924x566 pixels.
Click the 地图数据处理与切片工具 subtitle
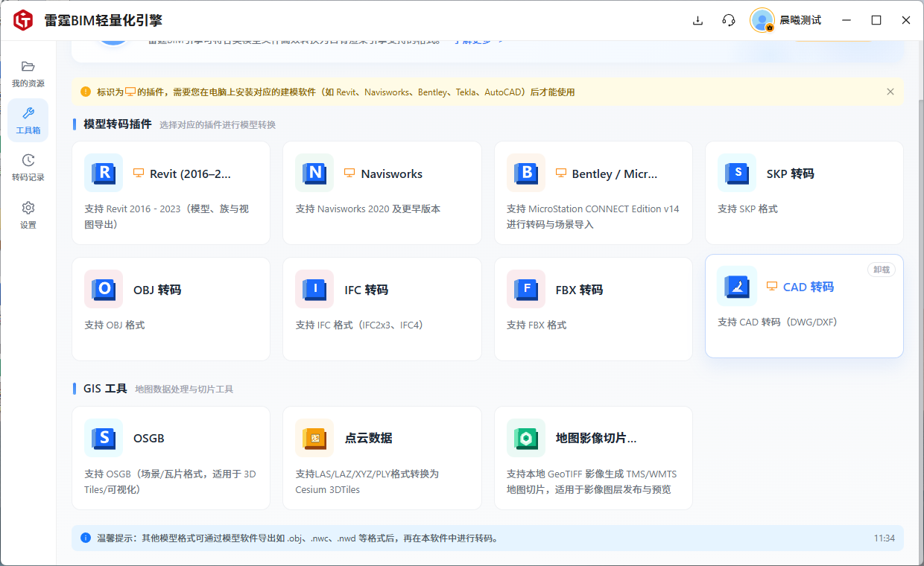[x=184, y=389]
